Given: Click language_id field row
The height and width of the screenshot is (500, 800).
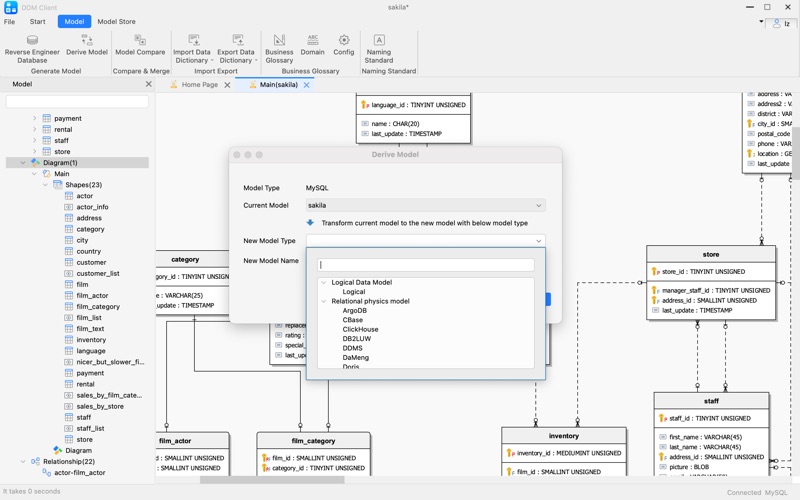Looking at the screenshot, I should coord(413,105).
